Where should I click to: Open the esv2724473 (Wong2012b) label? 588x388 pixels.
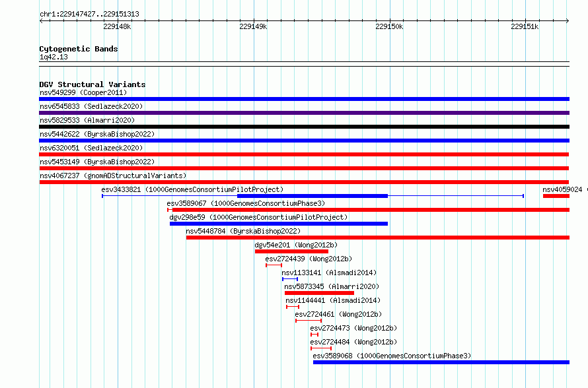click(353, 328)
